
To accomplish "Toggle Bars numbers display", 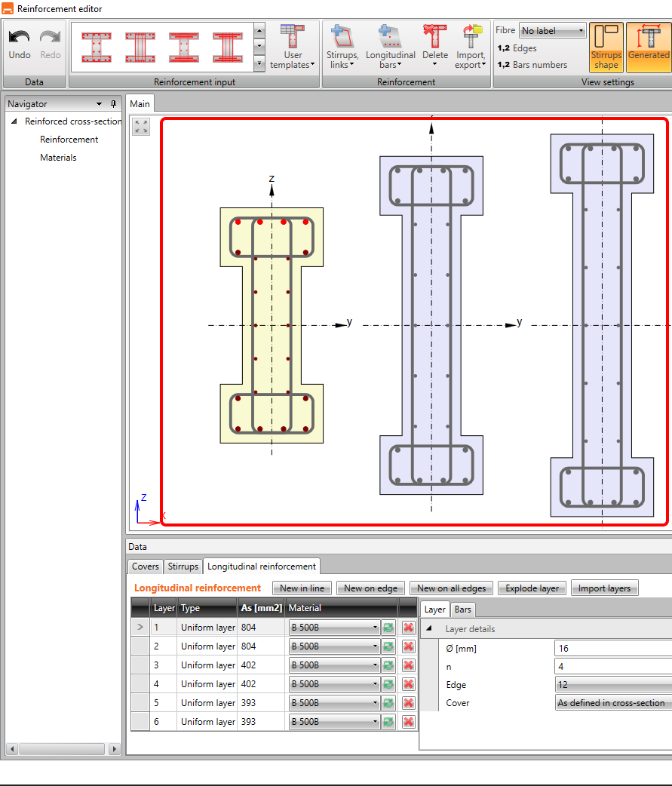I will (x=532, y=65).
